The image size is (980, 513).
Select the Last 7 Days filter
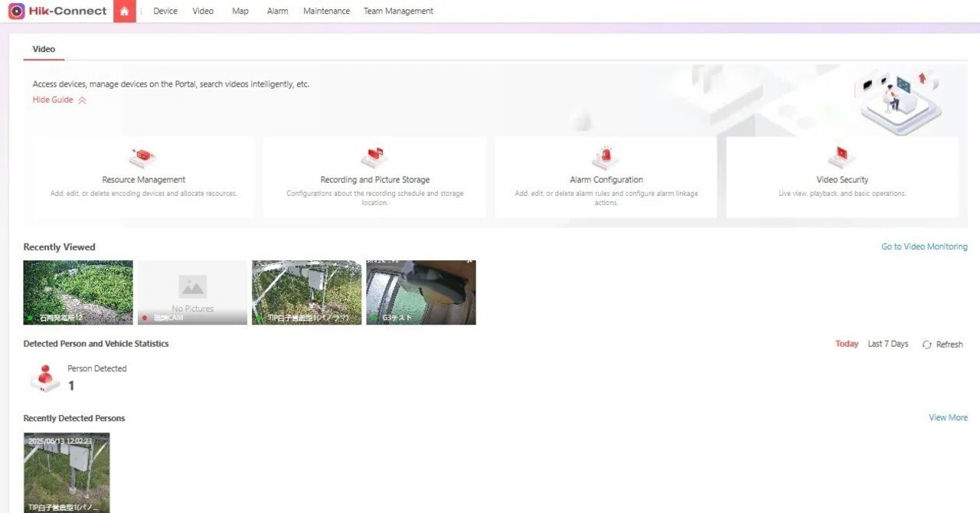click(888, 344)
